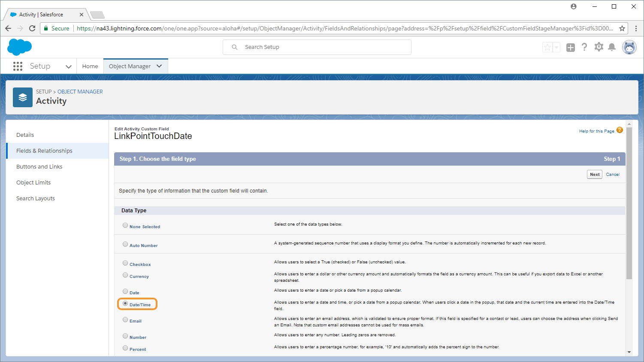Select the Checkbox data type
644x362 pixels.
[x=125, y=263]
